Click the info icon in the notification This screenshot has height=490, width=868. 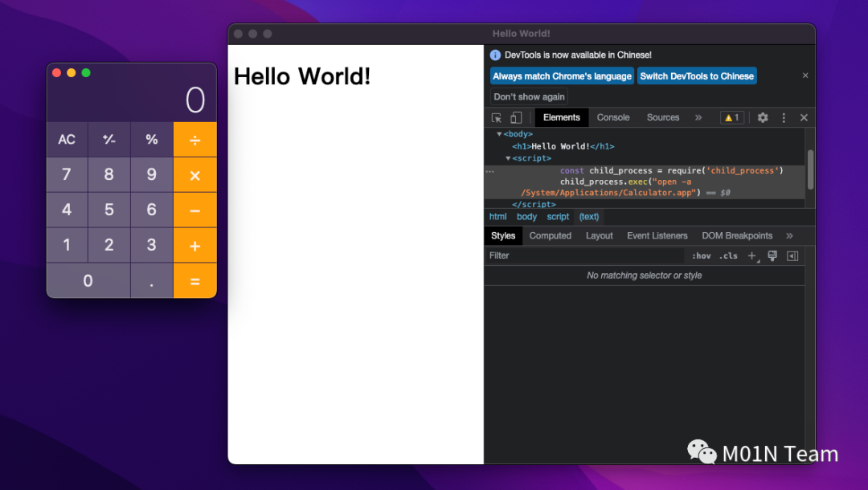(495, 55)
